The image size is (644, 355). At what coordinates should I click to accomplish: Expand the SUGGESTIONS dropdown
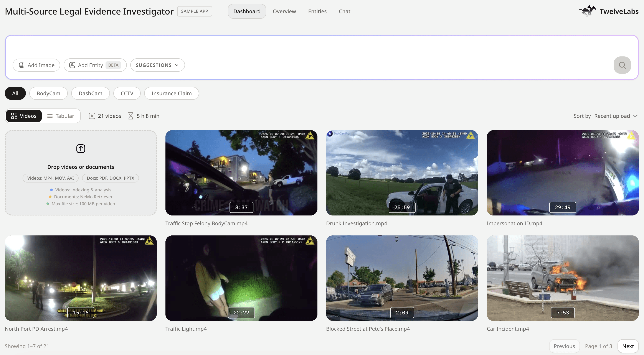point(157,65)
